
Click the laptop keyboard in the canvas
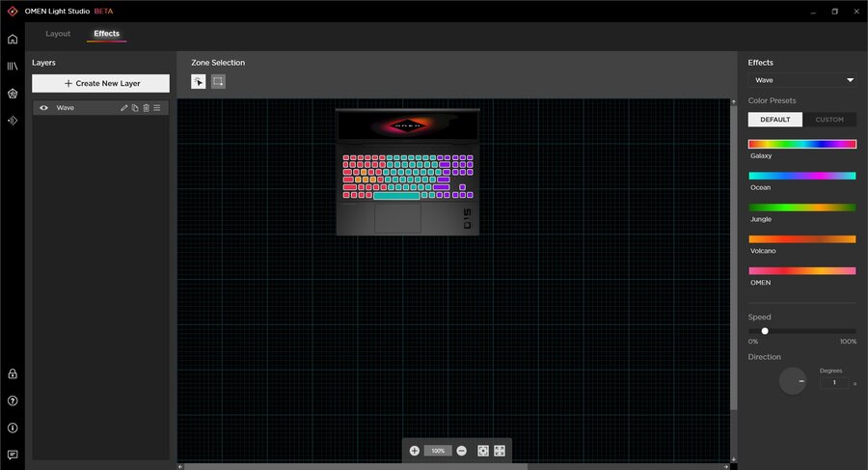point(408,177)
